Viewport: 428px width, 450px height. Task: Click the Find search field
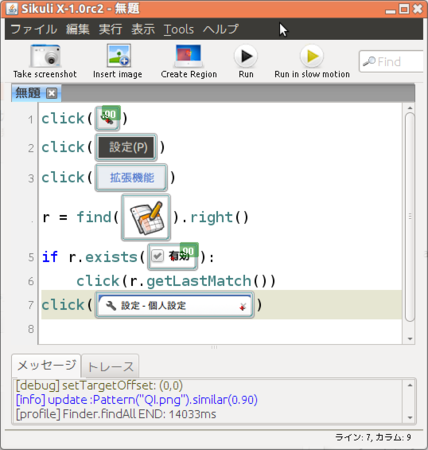click(392, 62)
